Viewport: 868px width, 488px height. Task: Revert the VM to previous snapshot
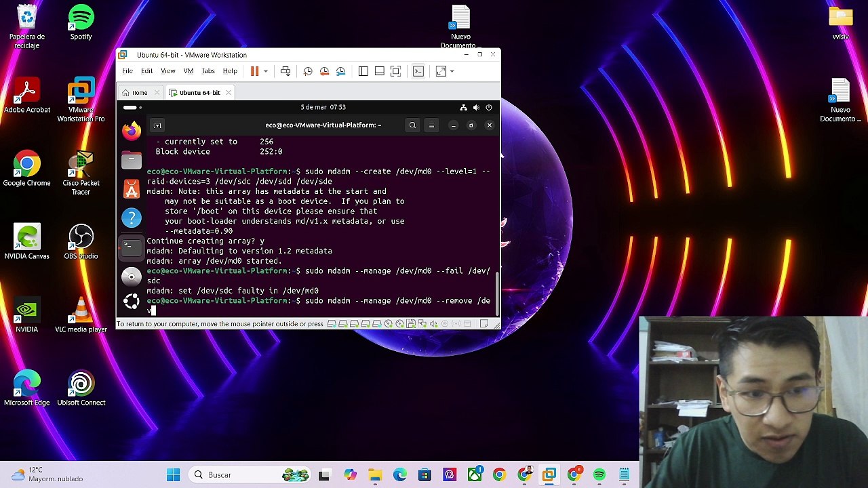pyautogui.click(x=324, y=71)
